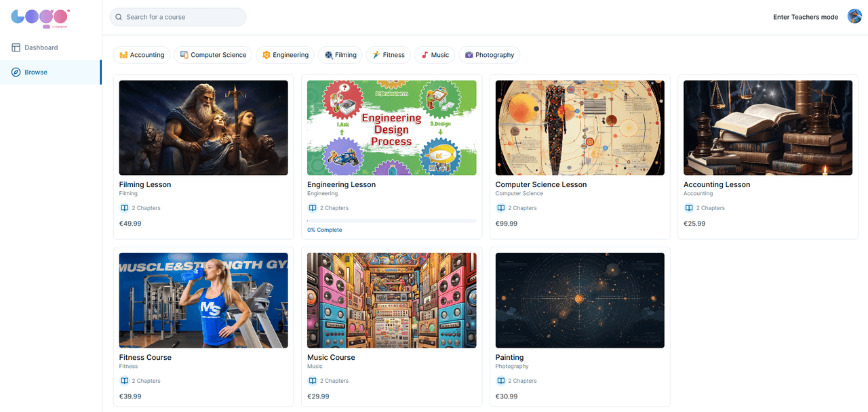
Task: Open the Painting course thumbnail
Action: point(580,300)
